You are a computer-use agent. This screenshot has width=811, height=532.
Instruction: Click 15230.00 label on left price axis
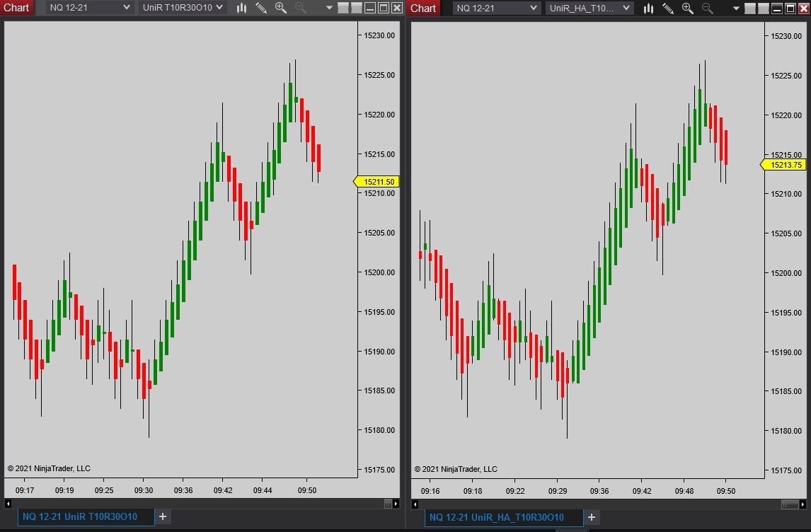click(379, 35)
